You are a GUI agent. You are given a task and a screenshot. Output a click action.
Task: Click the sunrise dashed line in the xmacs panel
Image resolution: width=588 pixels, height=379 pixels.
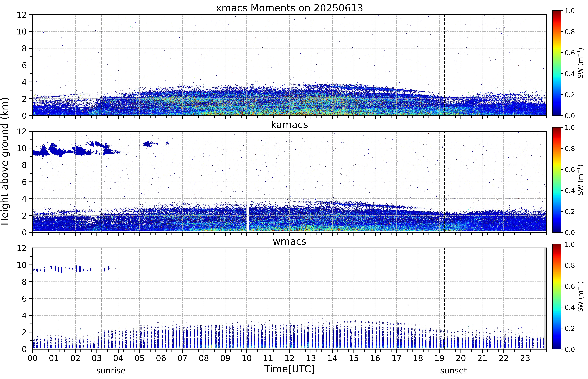[101, 65]
